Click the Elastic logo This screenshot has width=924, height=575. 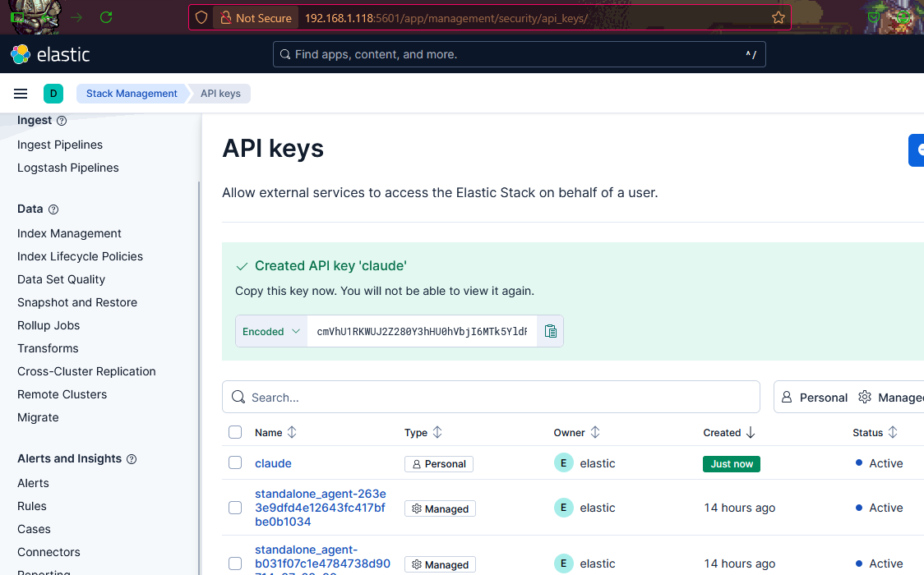tap(50, 55)
